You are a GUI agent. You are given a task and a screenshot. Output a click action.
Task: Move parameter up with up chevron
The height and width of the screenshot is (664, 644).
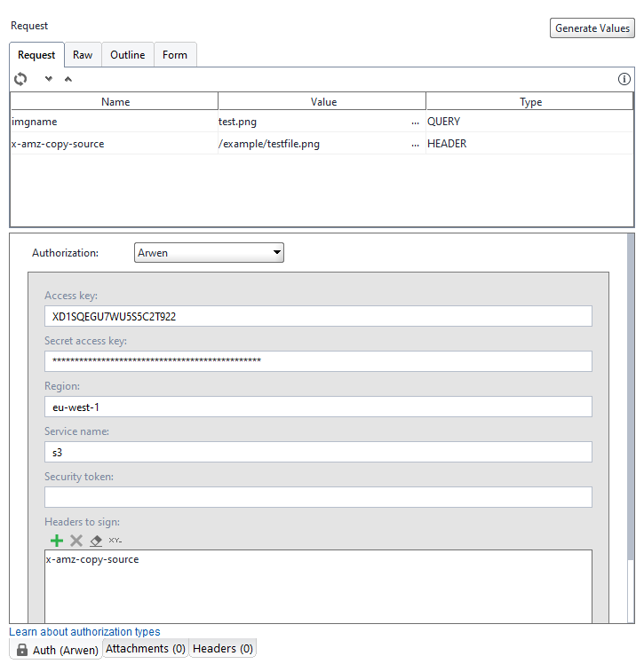[68, 79]
